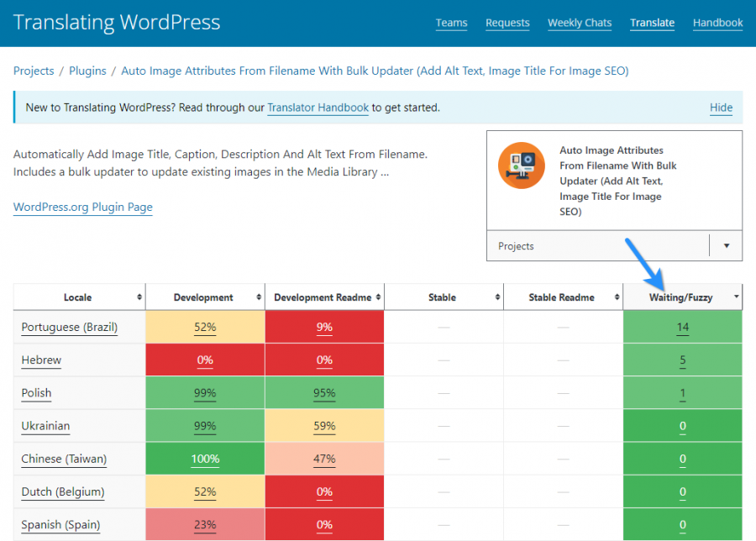
Task: Open Polish Development Readme at 95%
Action: coord(324,392)
